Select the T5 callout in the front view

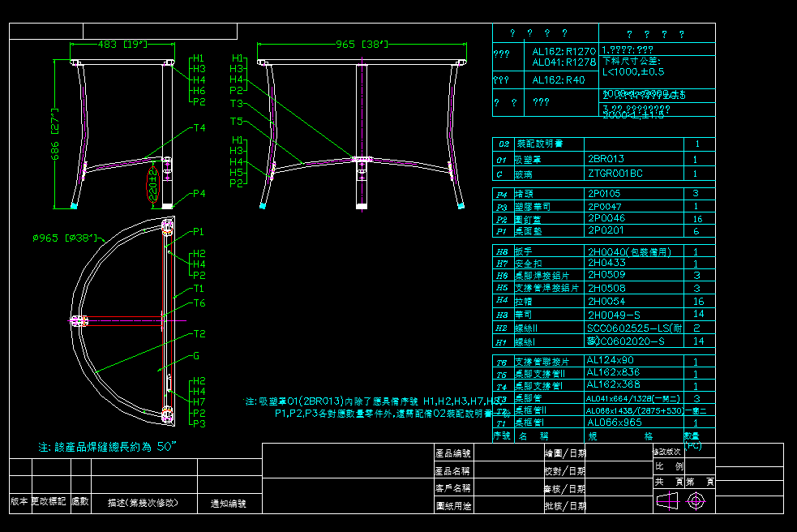pyautogui.click(x=237, y=122)
